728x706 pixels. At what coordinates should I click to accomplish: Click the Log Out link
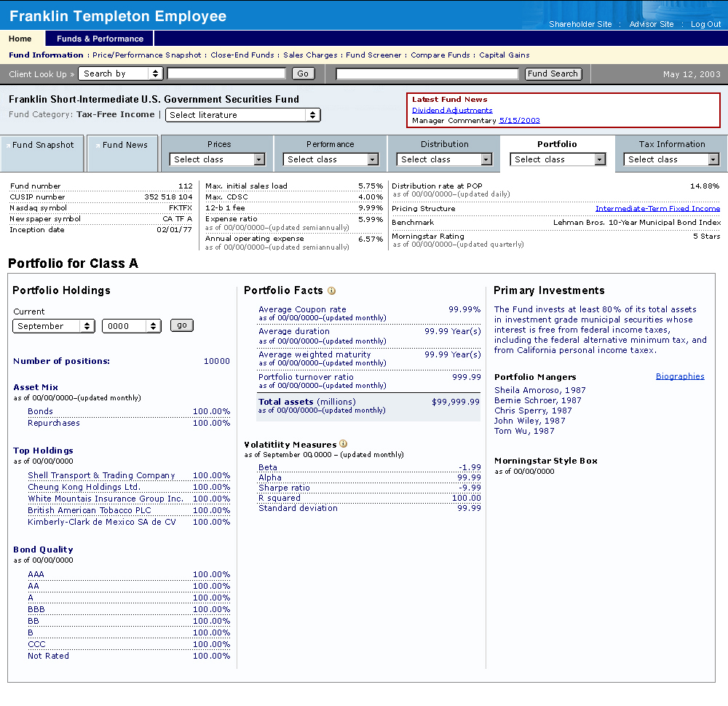tap(705, 24)
